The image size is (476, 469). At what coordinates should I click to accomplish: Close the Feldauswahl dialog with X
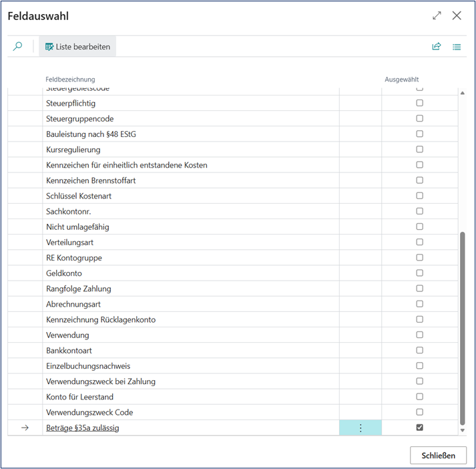click(x=457, y=15)
